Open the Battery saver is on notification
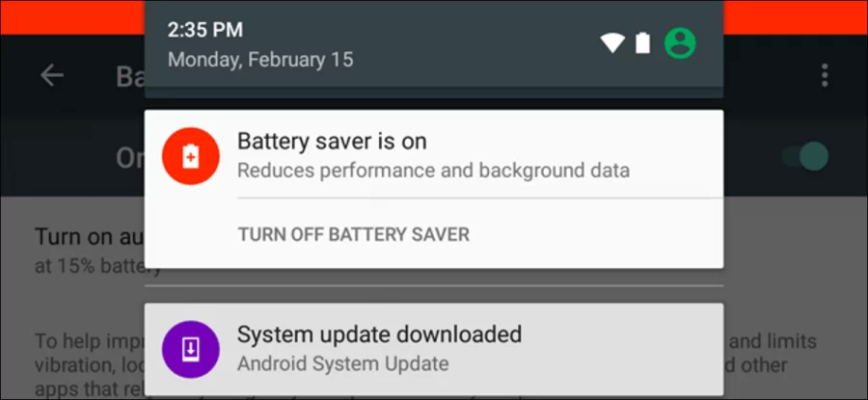This screenshot has width=868, height=400. coord(433,154)
